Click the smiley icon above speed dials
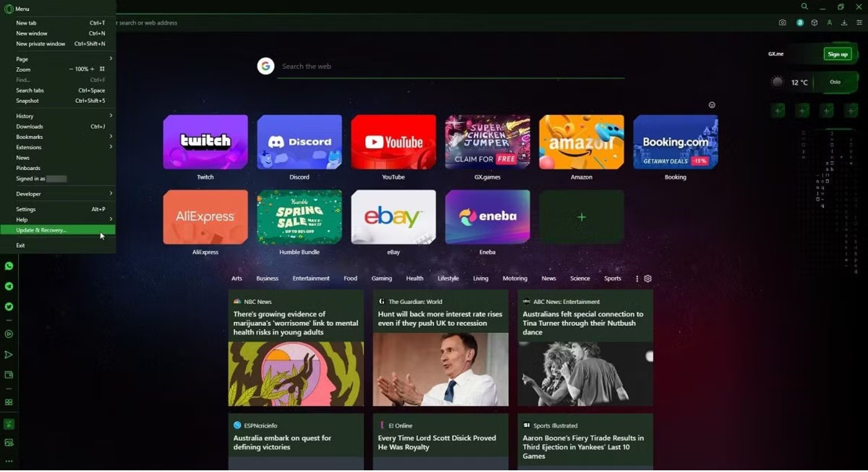This screenshot has width=868, height=472. pyautogui.click(x=712, y=105)
